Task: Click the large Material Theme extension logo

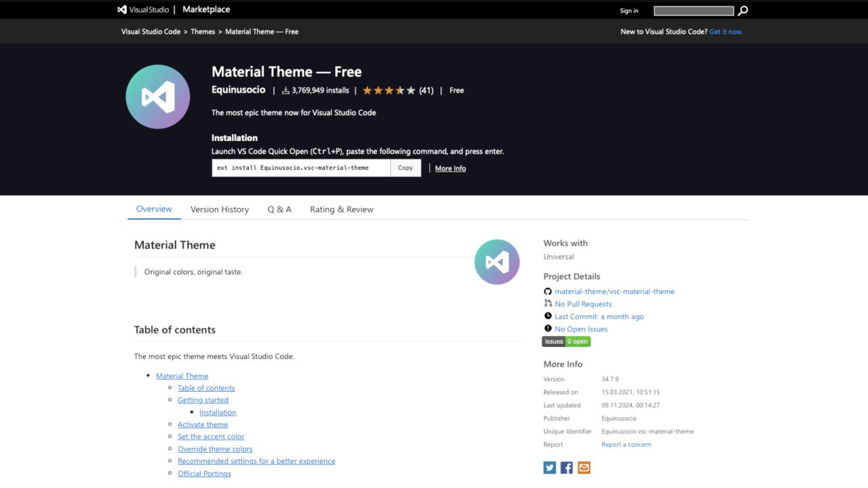Action: (x=158, y=97)
